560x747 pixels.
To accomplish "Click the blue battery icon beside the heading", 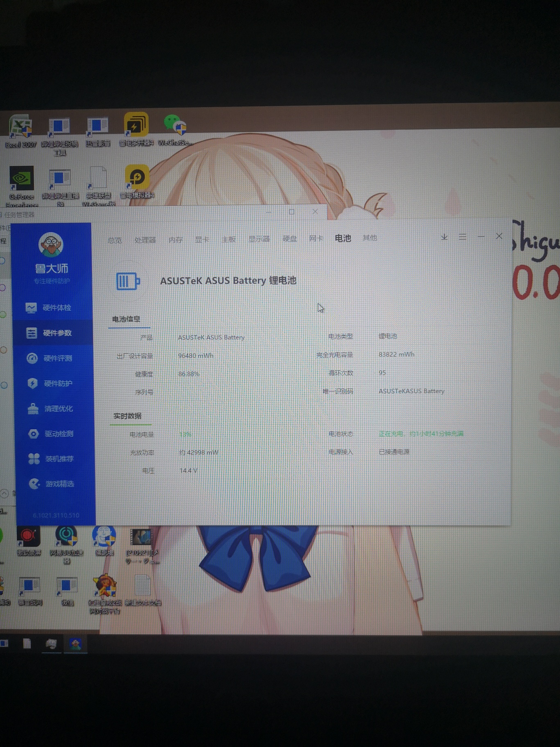I will (x=128, y=281).
